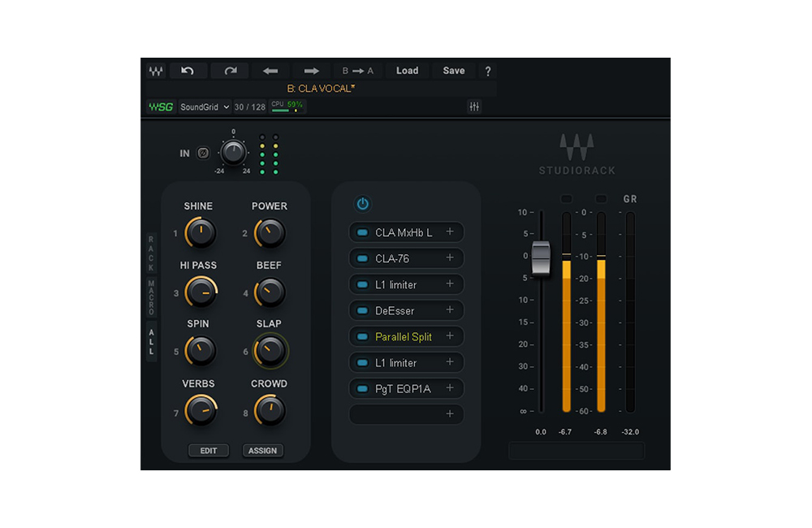Switch to the MACRO view tab
Viewport: 812px width, 528px height.
[x=150, y=297]
